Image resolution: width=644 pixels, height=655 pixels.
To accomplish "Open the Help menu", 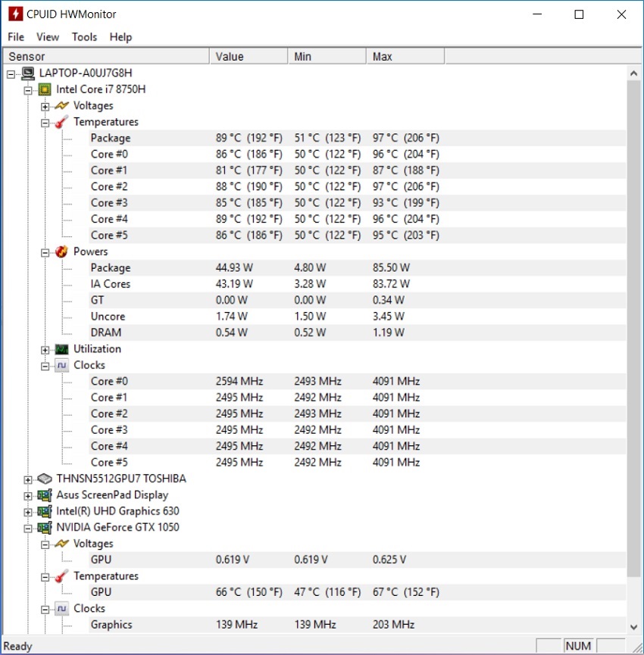I will (x=120, y=37).
